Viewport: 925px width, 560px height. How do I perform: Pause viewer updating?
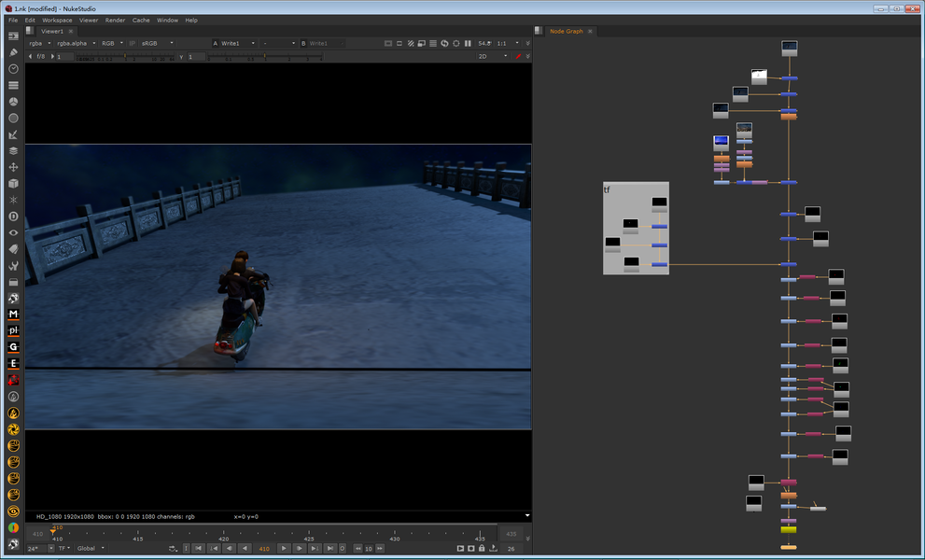point(468,43)
